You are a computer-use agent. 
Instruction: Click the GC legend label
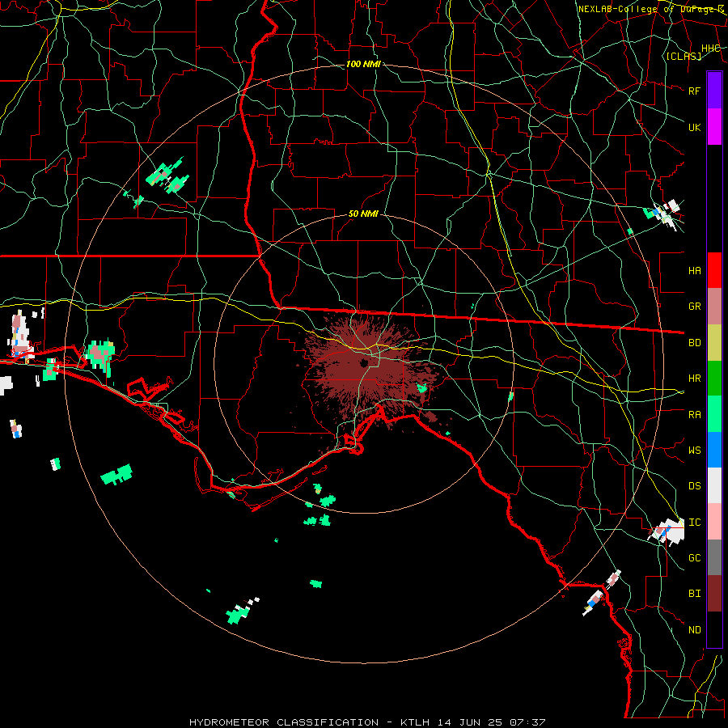(x=695, y=558)
